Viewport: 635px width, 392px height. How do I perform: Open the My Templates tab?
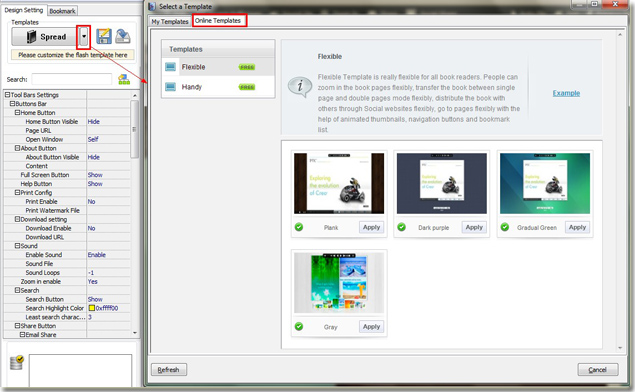pyautogui.click(x=170, y=21)
